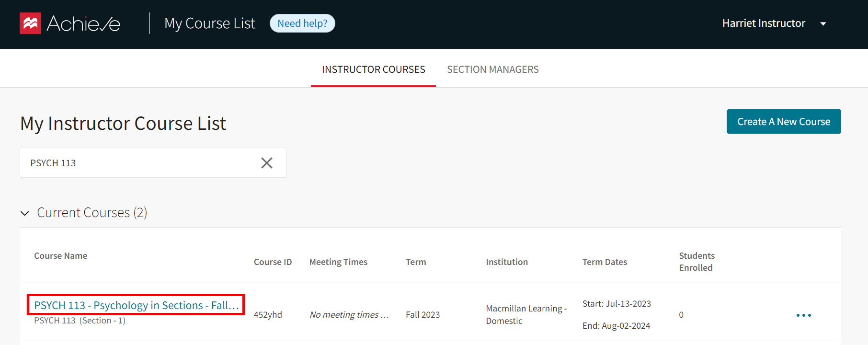Collapse the Current Courses section
This screenshot has height=345, width=868.
[x=24, y=213]
